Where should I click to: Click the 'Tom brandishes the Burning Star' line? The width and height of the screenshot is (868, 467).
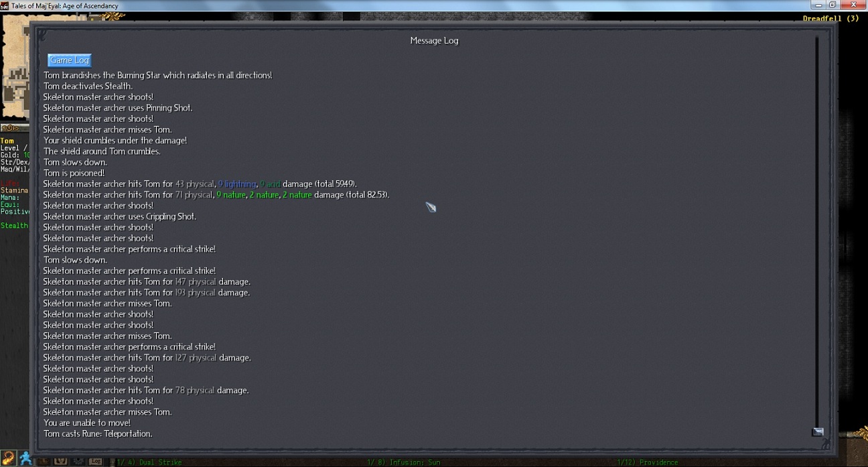(x=158, y=76)
